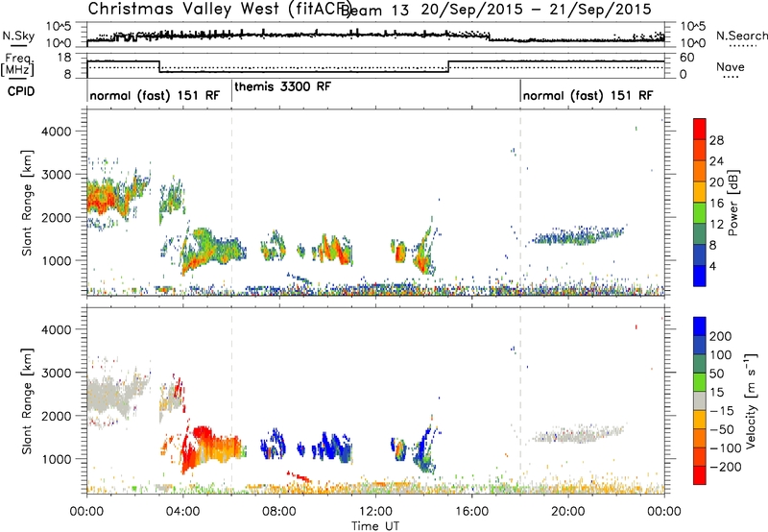Click the 24 tick label on Power colorbar
This screenshot has height=532, width=768.
click(716, 161)
